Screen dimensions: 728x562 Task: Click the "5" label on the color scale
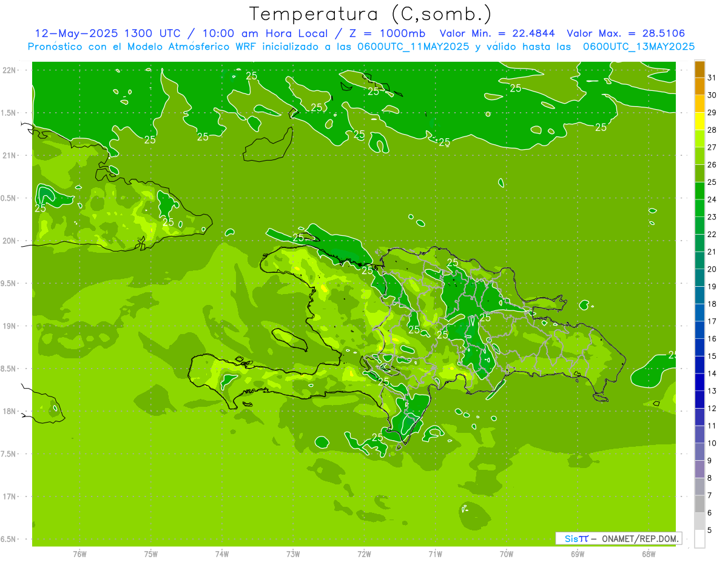coord(710,530)
